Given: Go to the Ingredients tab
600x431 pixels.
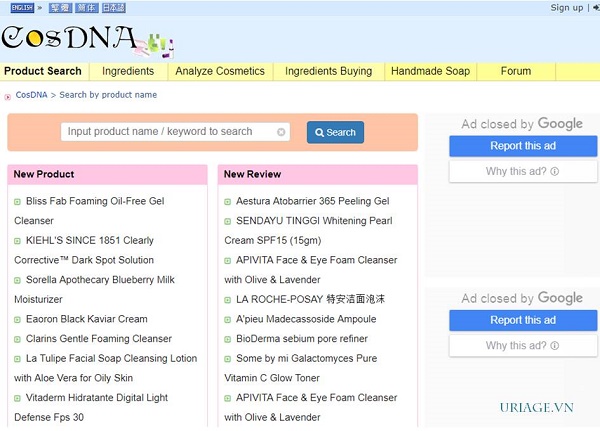Looking at the screenshot, I should 128,71.
